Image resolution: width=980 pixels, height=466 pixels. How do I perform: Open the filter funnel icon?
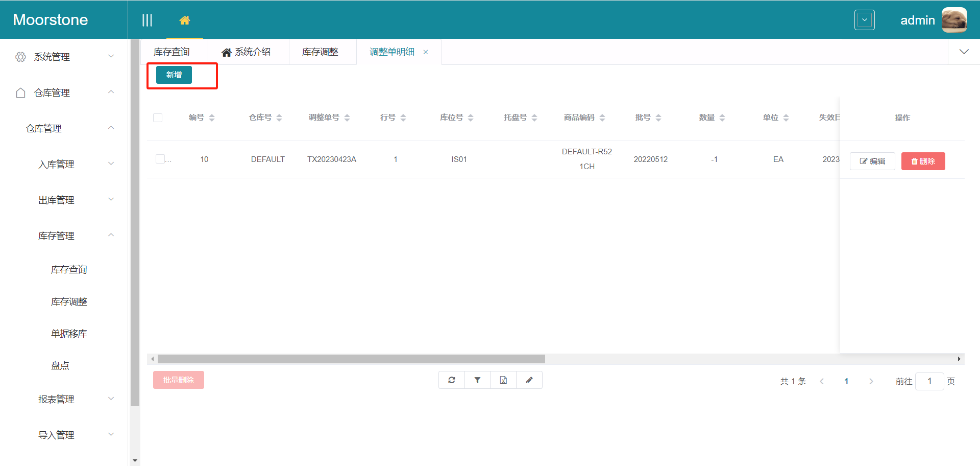[477, 380]
